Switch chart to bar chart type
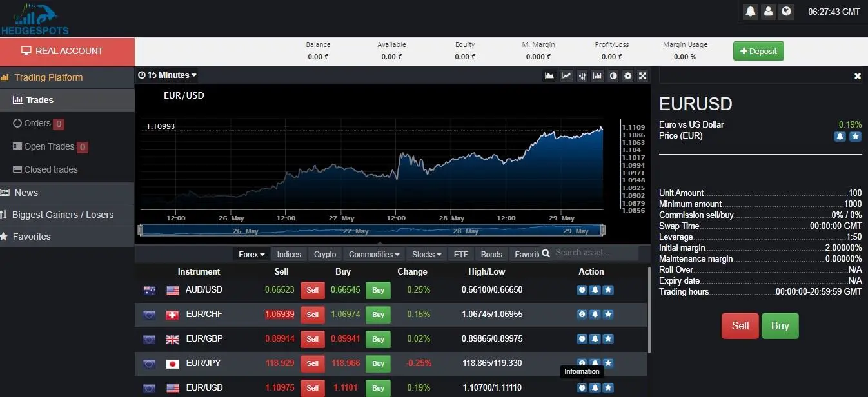This screenshot has width=868, height=397. click(598, 76)
